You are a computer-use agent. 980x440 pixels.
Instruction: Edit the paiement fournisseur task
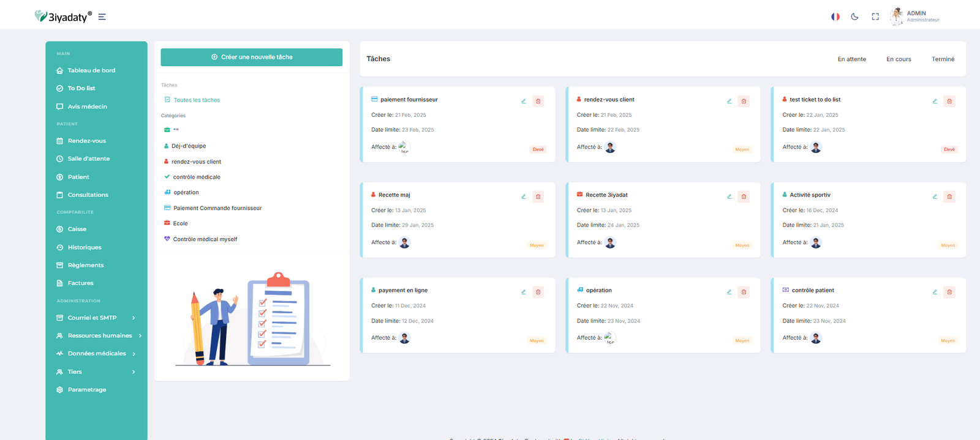point(524,101)
